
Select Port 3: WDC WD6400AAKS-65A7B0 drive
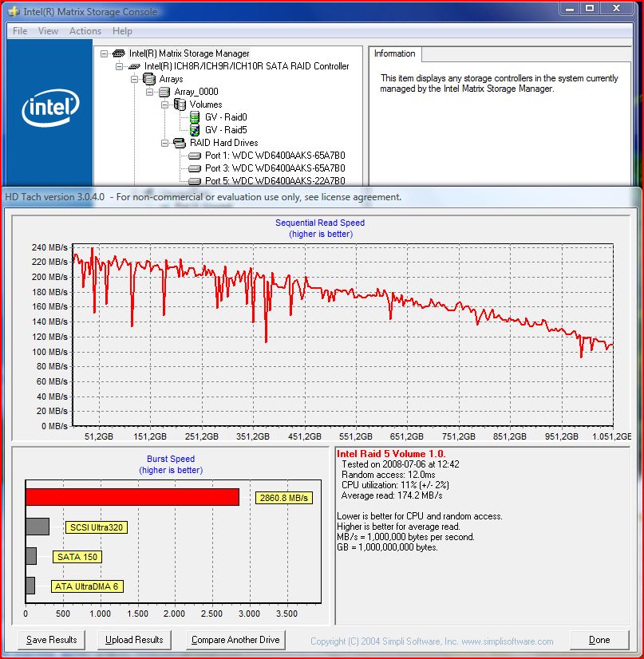(x=275, y=168)
